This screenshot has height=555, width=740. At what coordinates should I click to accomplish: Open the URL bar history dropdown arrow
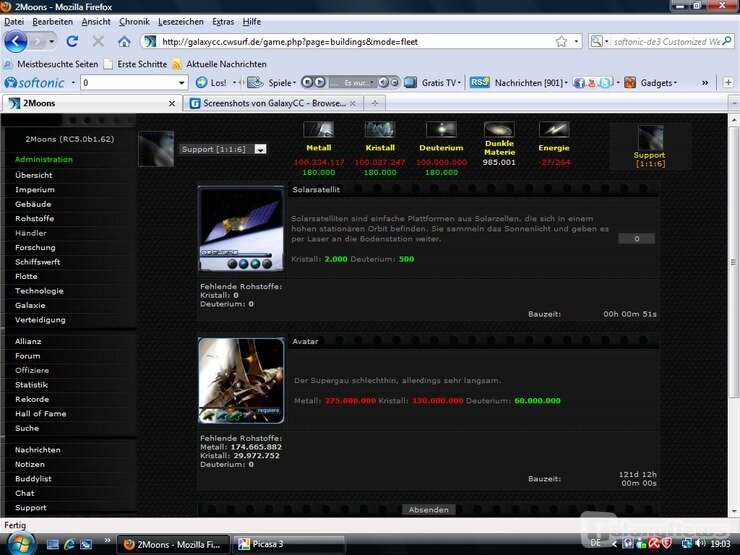[x=576, y=42]
